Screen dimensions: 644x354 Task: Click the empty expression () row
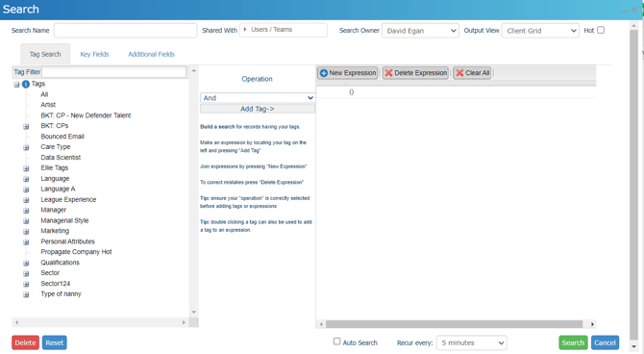pos(456,92)
